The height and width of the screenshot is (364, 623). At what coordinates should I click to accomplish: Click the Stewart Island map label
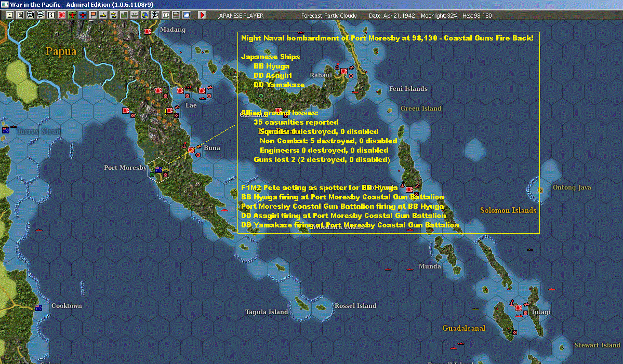[x=598, y=345]
